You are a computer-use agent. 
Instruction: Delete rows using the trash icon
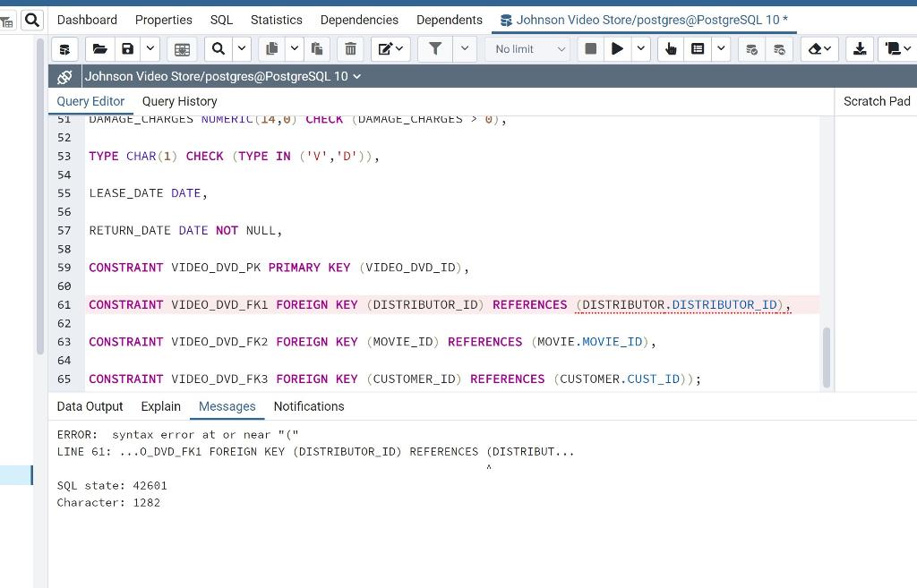tap(350, 49)
